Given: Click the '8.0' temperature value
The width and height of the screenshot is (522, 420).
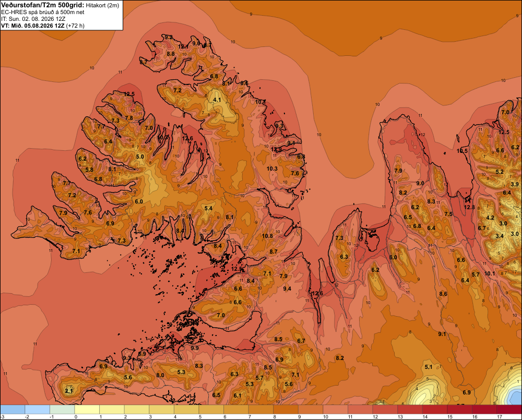Looking at the screenshot, I should pyautogui.click(x=160, y=375).
